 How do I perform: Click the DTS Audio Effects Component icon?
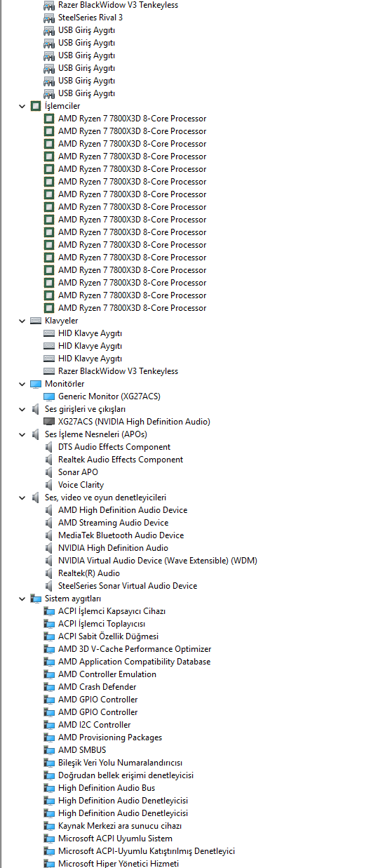49,447
